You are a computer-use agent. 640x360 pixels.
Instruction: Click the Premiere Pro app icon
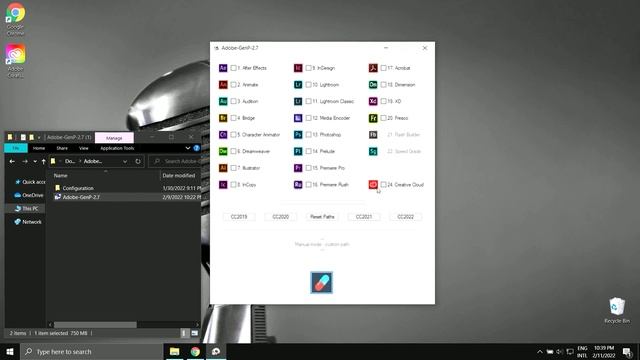point(298,168)
